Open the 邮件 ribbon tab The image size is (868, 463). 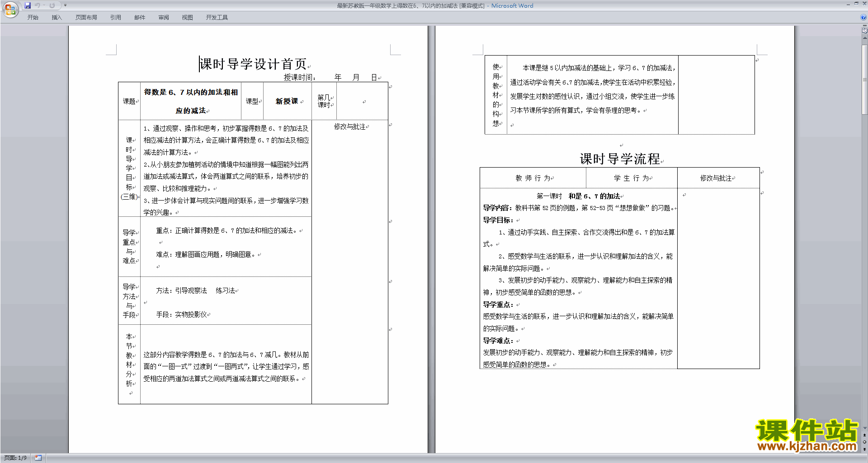[140, 17]
